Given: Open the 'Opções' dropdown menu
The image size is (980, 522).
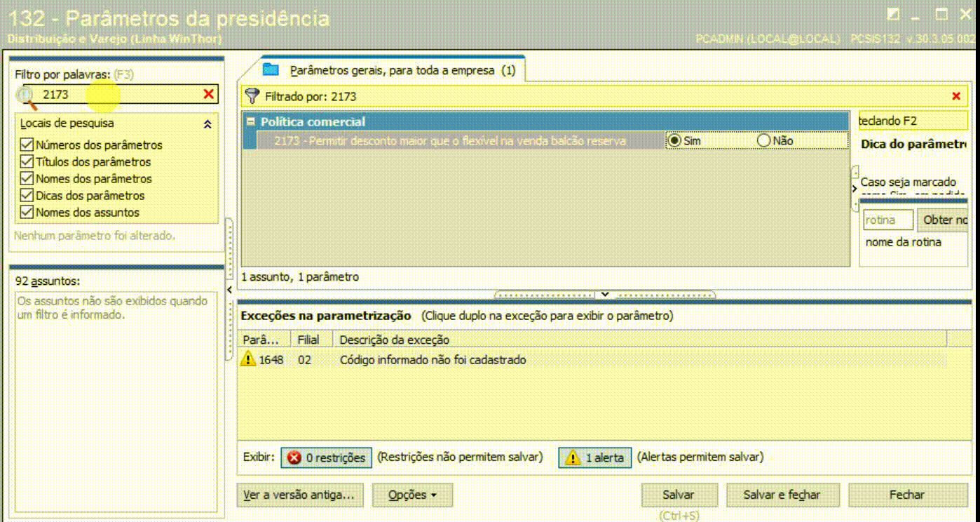Looking at the screenshot, I should [x=412, y=495].
